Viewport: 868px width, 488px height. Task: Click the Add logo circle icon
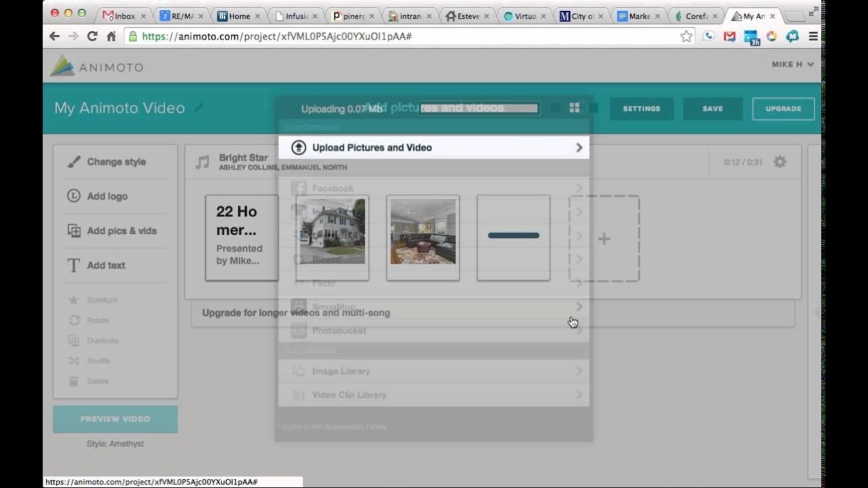(x=74, y=197)
